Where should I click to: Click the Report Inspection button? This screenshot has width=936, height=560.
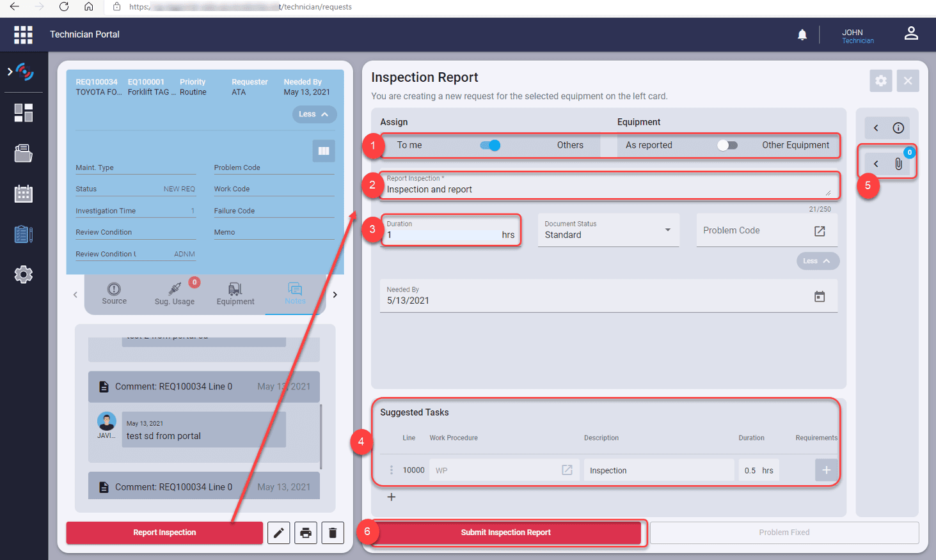164,533
